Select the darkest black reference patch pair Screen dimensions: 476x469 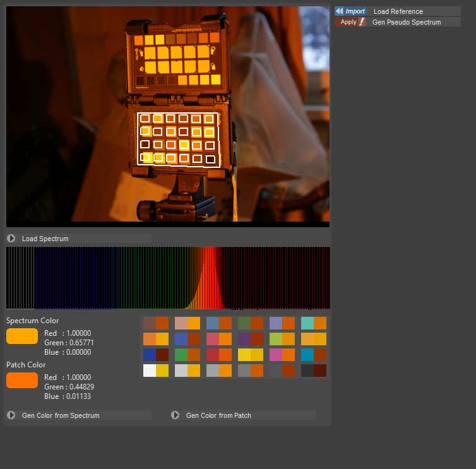pos(314,371)
